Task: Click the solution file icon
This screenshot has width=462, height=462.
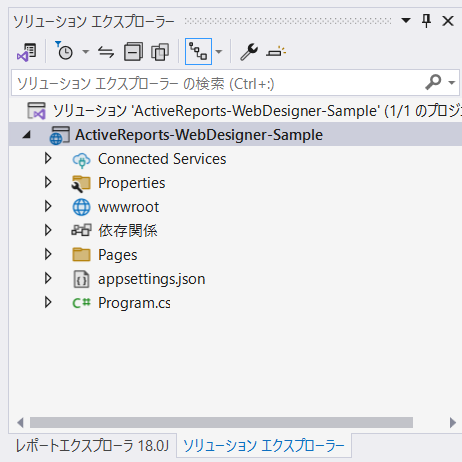Action: [x=36, y=111]
